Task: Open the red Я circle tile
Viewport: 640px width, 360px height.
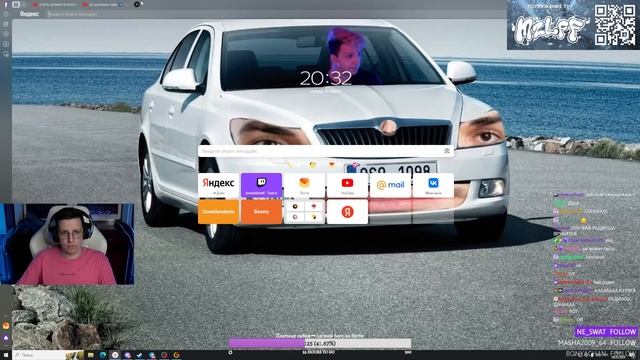Action: click(347, 211)
